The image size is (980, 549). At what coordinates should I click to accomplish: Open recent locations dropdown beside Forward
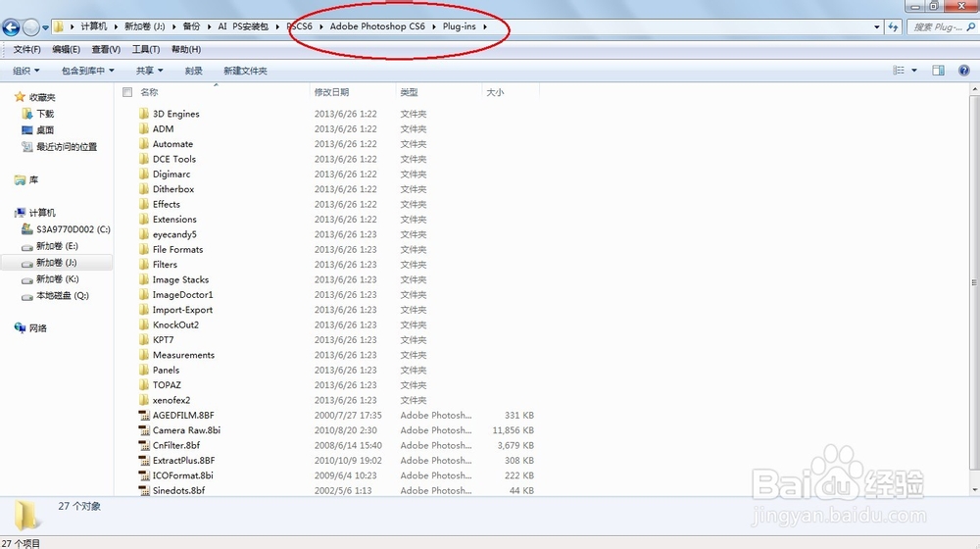(x=45, y=27)
